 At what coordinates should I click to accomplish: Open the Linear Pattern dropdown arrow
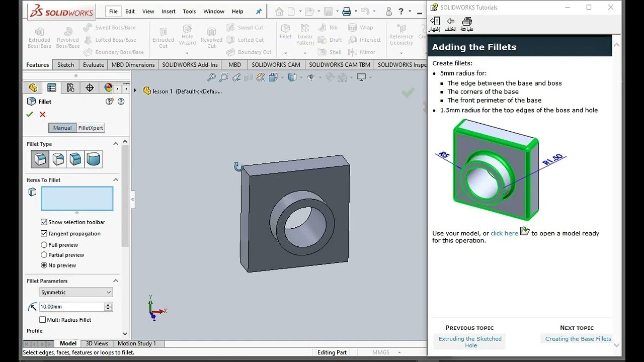point(305,53)
